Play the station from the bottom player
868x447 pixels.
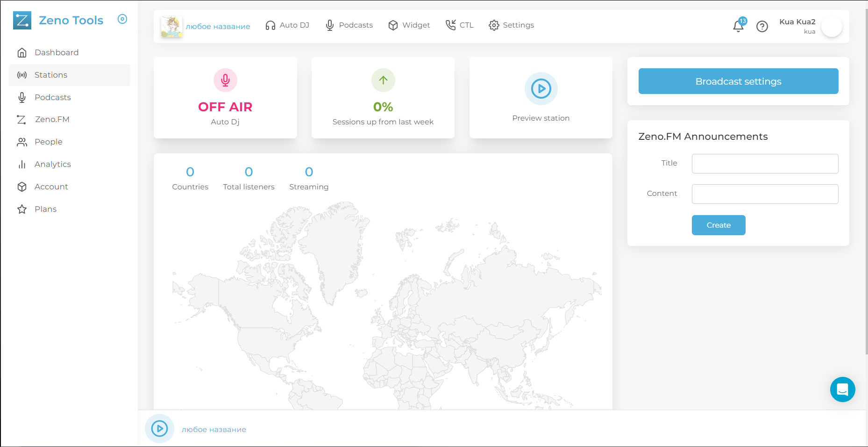click(x=159, y=428)
